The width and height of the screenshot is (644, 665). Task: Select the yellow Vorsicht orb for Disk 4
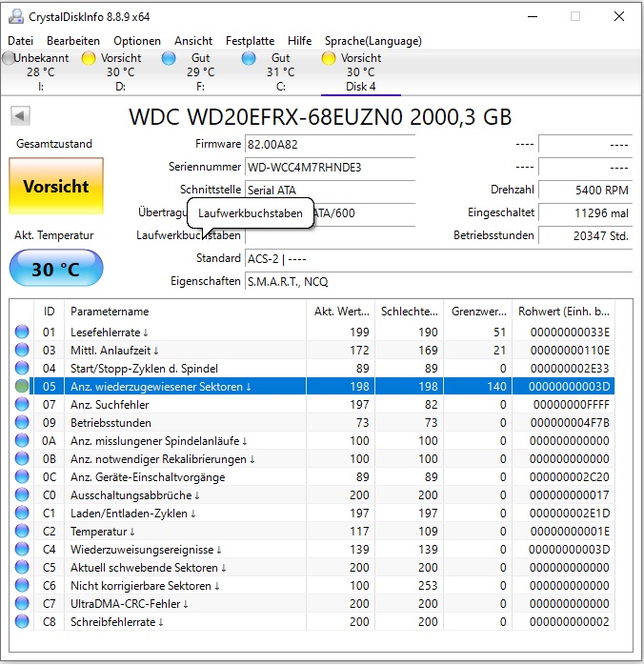(329, 58)
